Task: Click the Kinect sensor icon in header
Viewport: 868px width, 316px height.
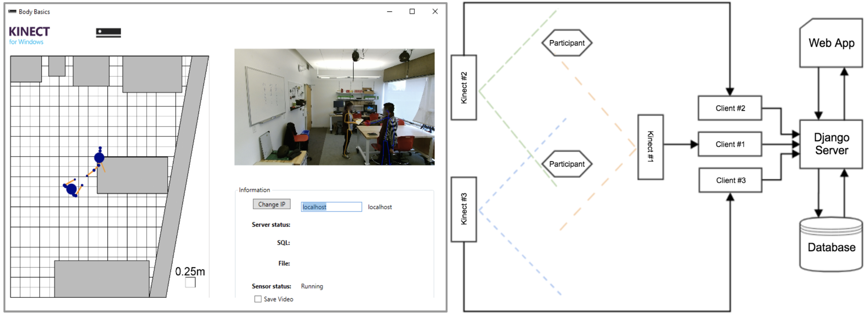Action: 108,33
